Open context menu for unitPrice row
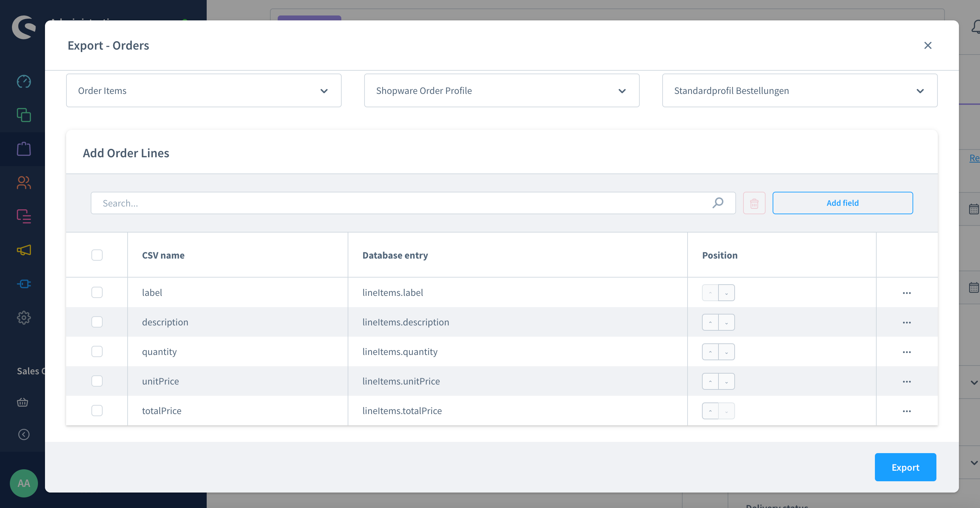 click(x=907, y=382)
